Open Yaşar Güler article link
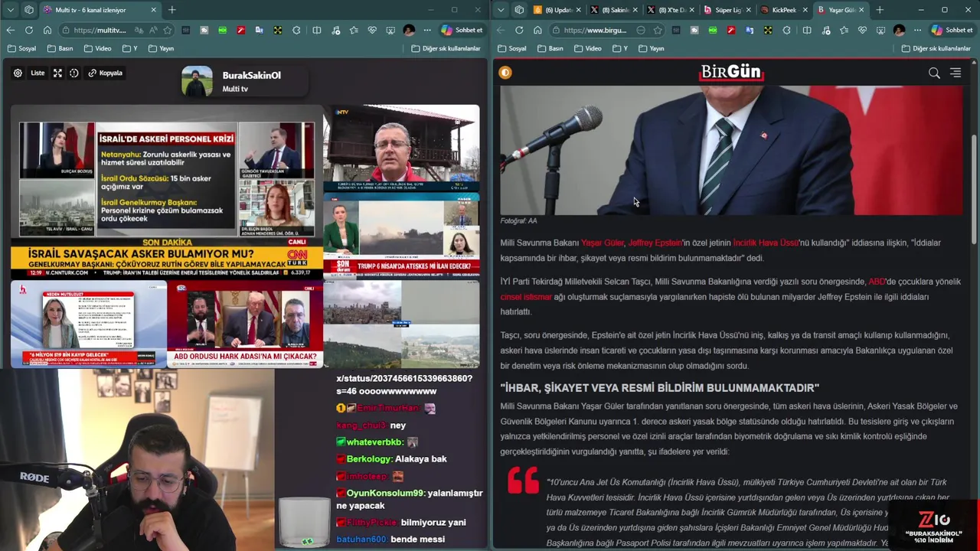This screenshot has height=551, width=980. [x=603, y=243]
